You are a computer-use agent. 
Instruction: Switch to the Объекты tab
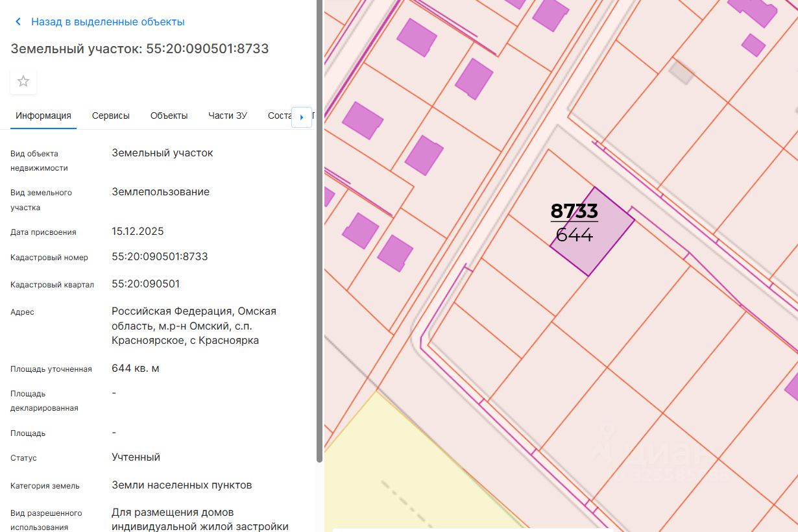pos(169,116)
